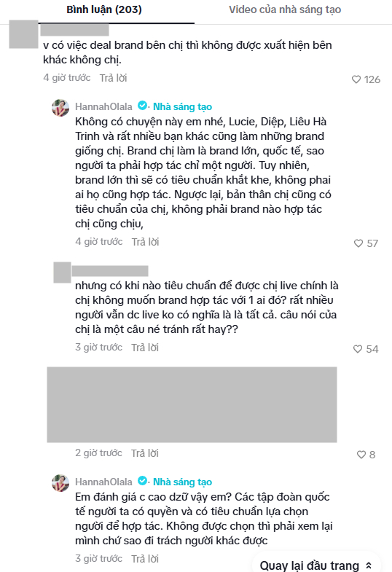Like the reply with 54 likes
This screenshot has height=572, width=392.
click(x=358, y=349)
